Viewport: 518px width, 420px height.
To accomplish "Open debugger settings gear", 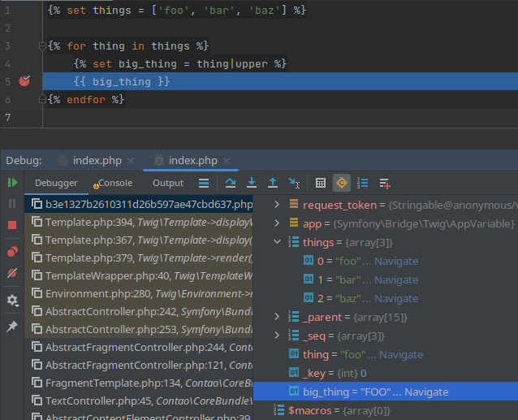I will pyautogui.click(x=12, y=300).
